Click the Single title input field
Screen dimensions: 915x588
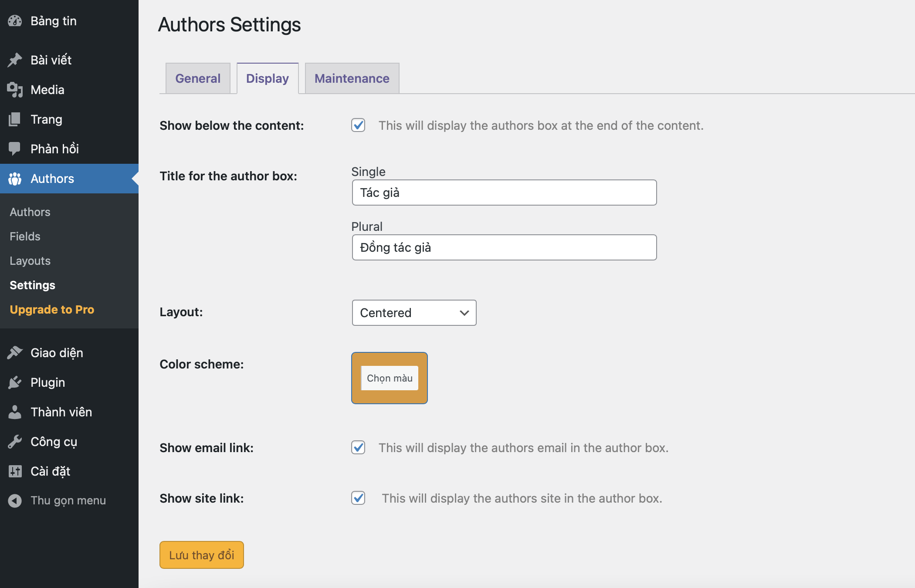pos(504,193)
